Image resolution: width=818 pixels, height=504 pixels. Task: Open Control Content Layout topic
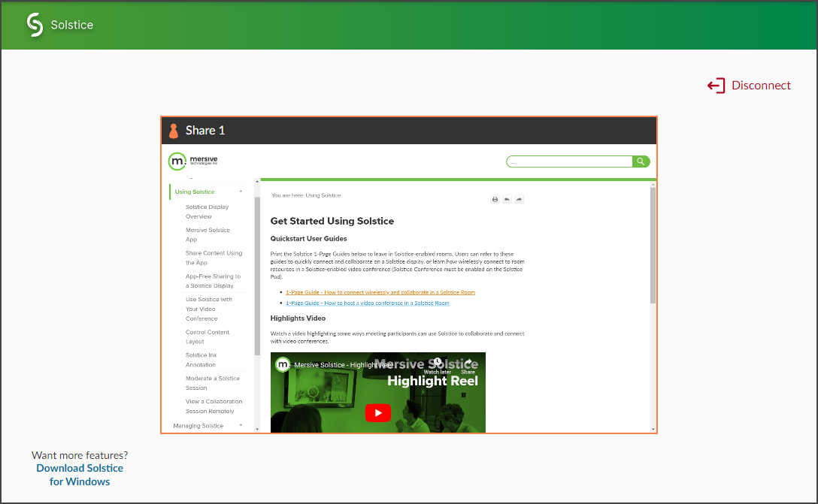[x=207, y=337]
